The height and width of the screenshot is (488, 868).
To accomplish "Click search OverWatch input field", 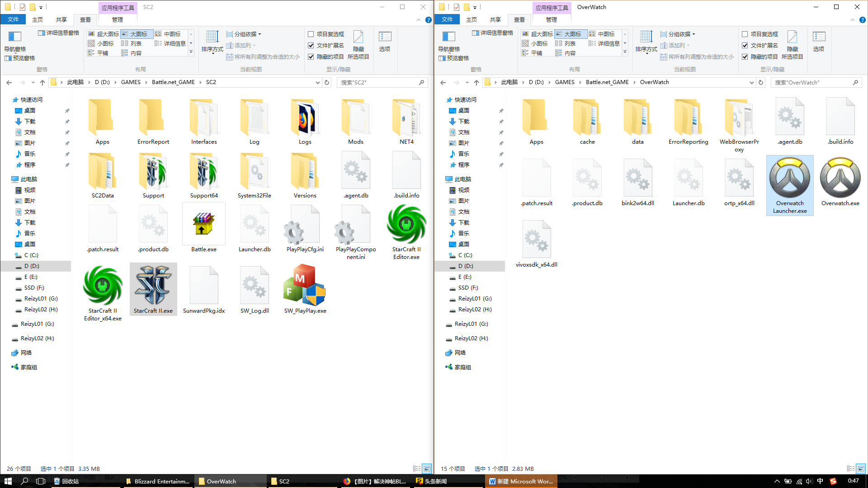I will [x=816, y=82].
